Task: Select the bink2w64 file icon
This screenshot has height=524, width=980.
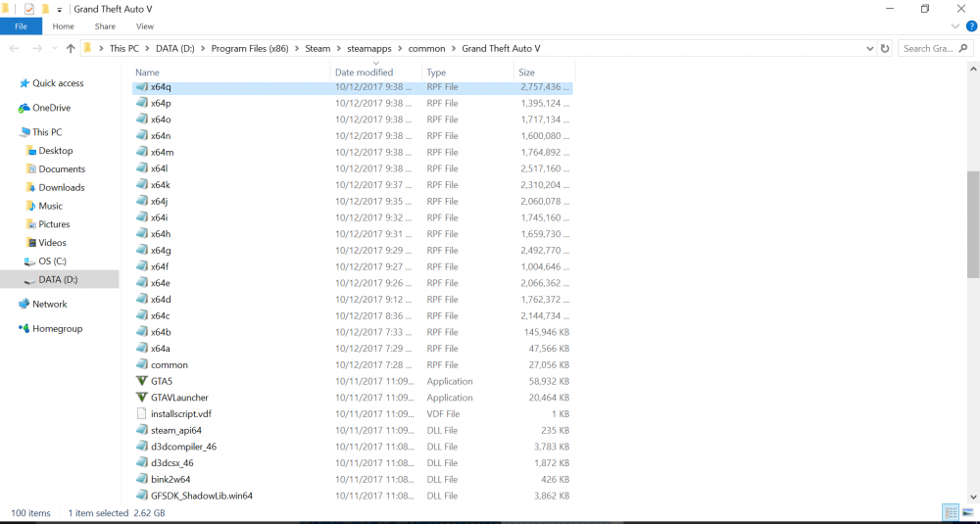Action: point(141,479)
